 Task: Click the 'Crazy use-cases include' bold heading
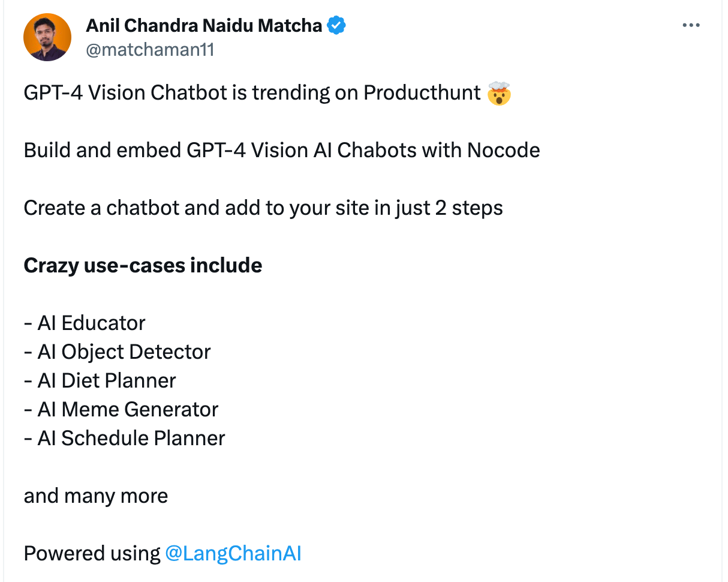[x=143, y=265]
